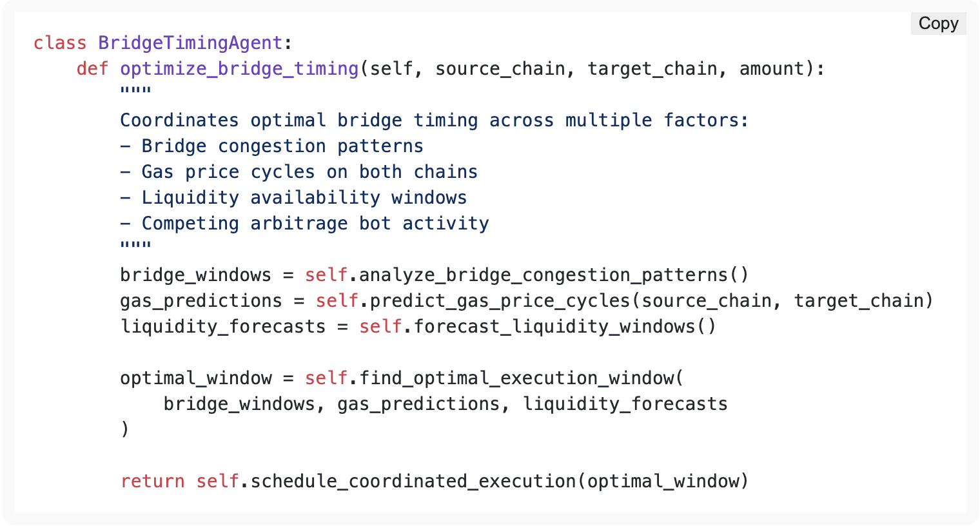Click the BridgeTimingAgent class name
The height and width of the screenshot is (526, 980).
pyautogui.click(x=190, y=43)
